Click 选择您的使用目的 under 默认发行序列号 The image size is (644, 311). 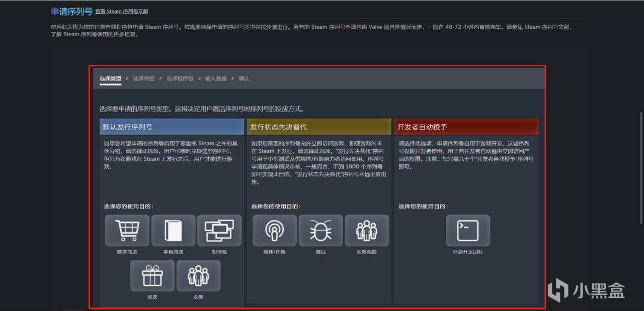[128, 206]
